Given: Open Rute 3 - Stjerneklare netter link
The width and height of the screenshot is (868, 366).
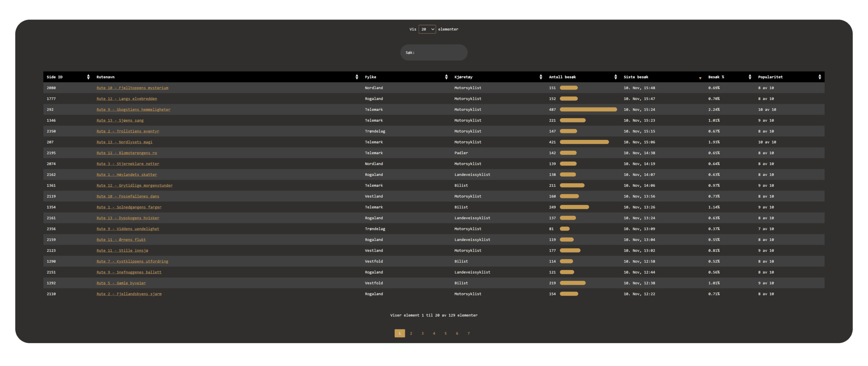Looking at the screenshot, I should [128, 164].
